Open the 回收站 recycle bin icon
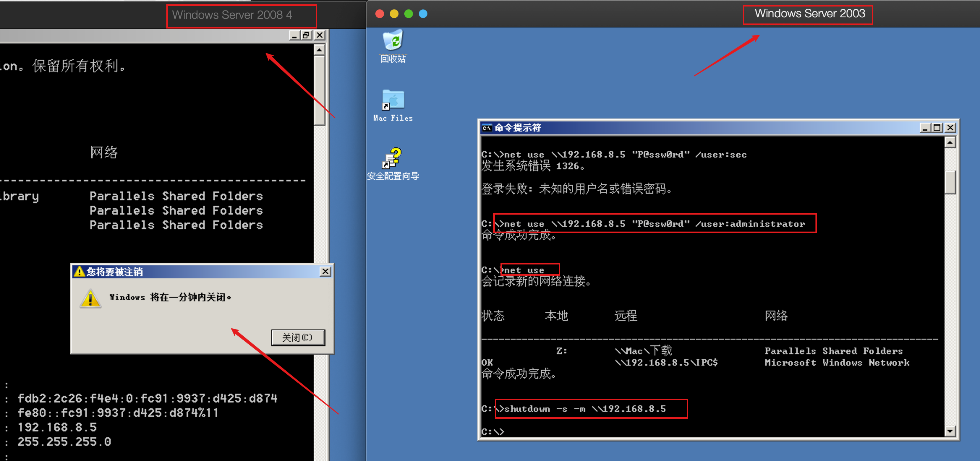The image size is (980, 461). tap(393, 46)
